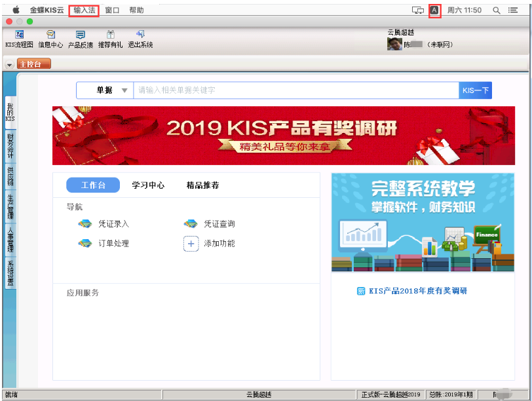Click the 退出系统 exit icon
The height and width of the screenshot is (401, 532).
click(x=140, y=34)
